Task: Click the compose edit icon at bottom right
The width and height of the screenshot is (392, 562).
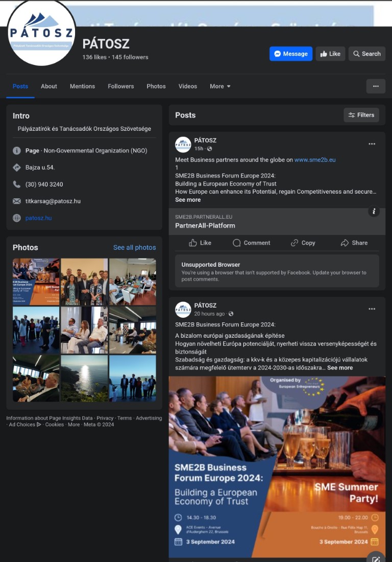Action: tap(376, 559)
